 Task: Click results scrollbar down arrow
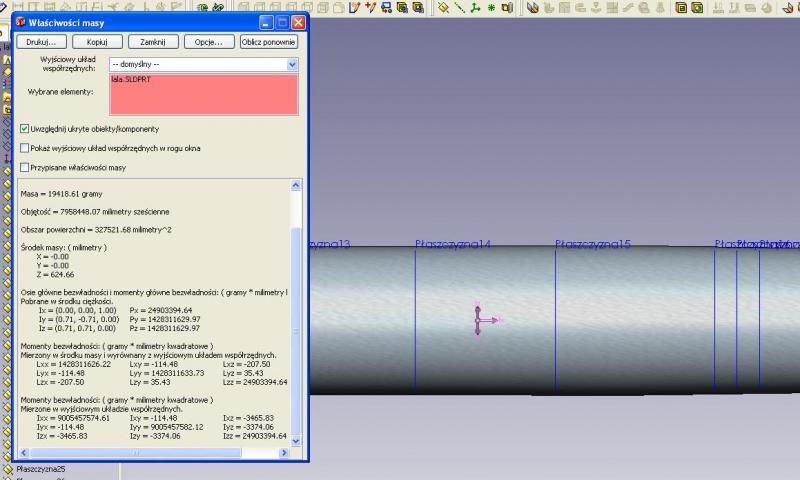point(296,441)
